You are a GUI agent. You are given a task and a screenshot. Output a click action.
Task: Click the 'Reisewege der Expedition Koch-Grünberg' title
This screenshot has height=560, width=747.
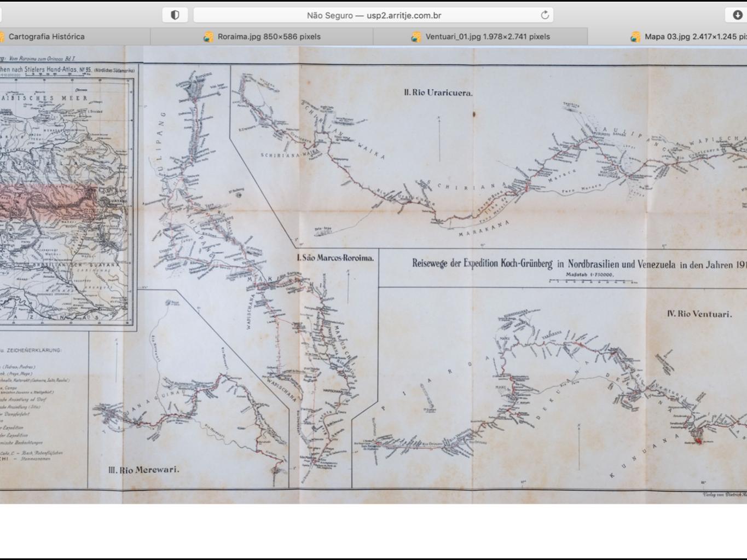point(482,264)
